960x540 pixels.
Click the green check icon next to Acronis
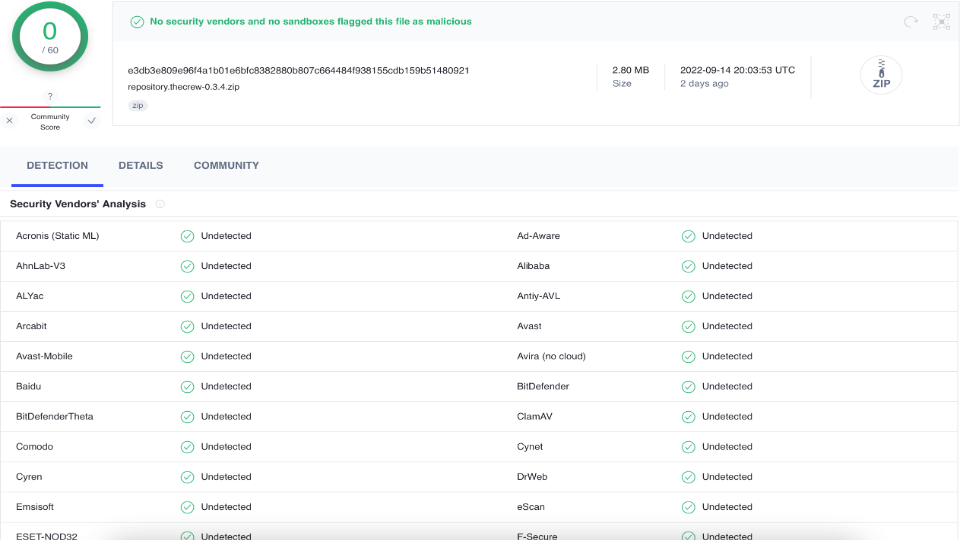[x=187, y=236]
